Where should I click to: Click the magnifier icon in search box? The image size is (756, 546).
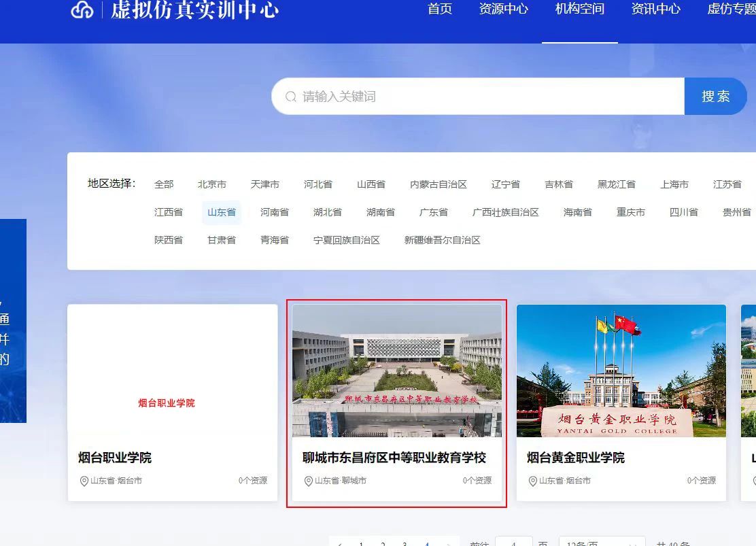pos(291,97)
